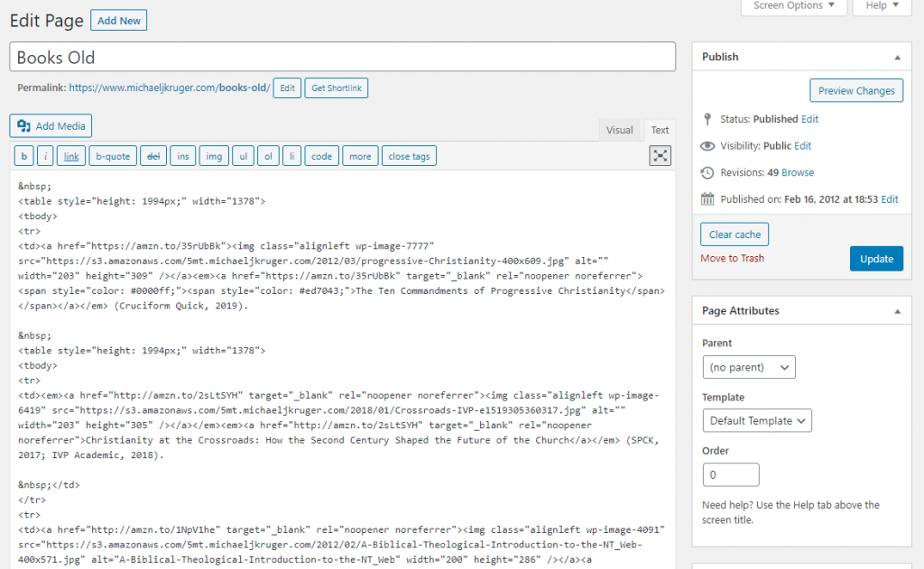The height and width of the screenshot is (569, 924).
Task: Browse the 49 revisions
Action: tap(798, 172)
